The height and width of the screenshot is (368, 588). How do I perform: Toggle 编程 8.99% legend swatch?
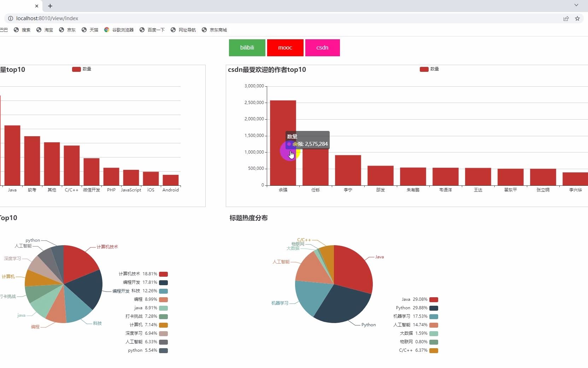point(163,300)
